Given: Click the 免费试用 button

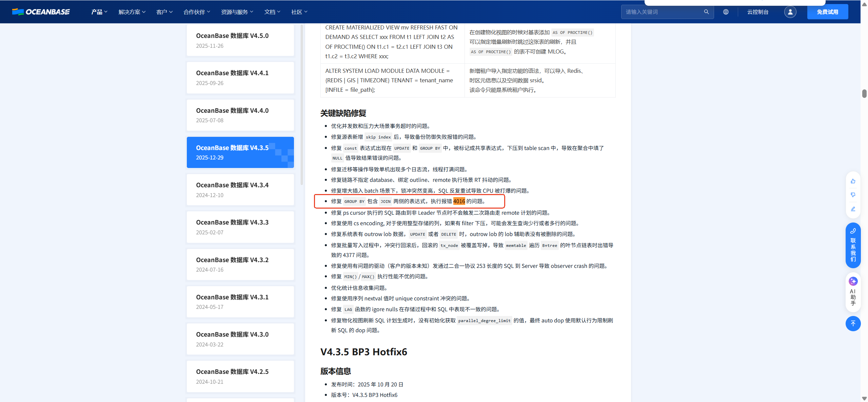Looking at the screenshot, I should (x=827, y=12).
